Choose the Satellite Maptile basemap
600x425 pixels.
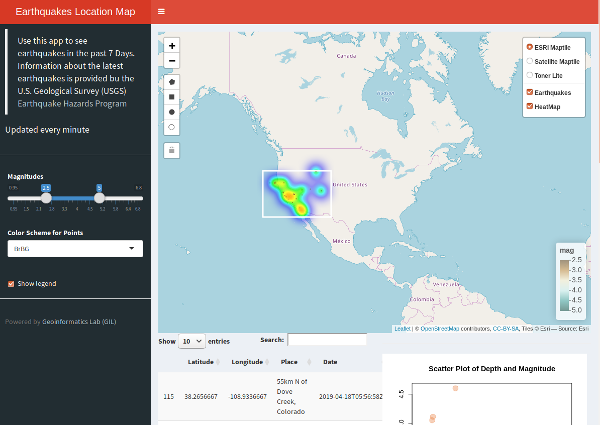(x=529, y=61)
